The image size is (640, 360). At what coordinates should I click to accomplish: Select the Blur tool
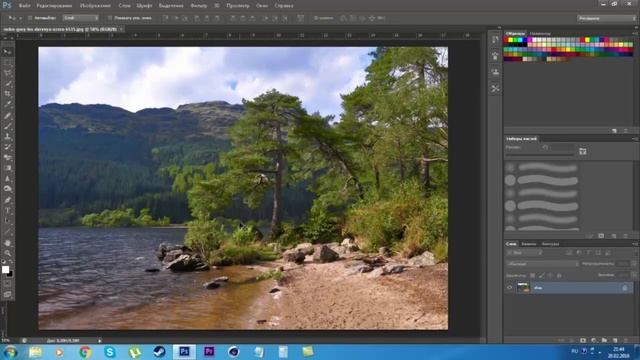tap(7, 178)
